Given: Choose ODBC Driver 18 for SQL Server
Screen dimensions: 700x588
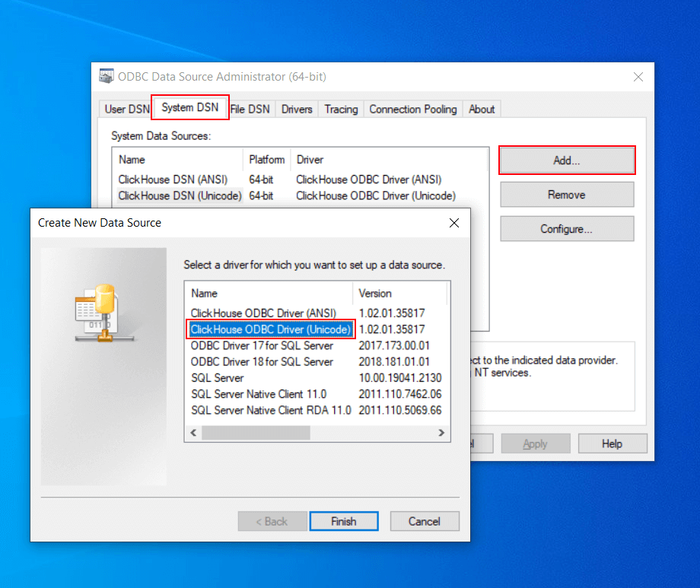Looking at the screenshot, I should [x=262, y=361].
